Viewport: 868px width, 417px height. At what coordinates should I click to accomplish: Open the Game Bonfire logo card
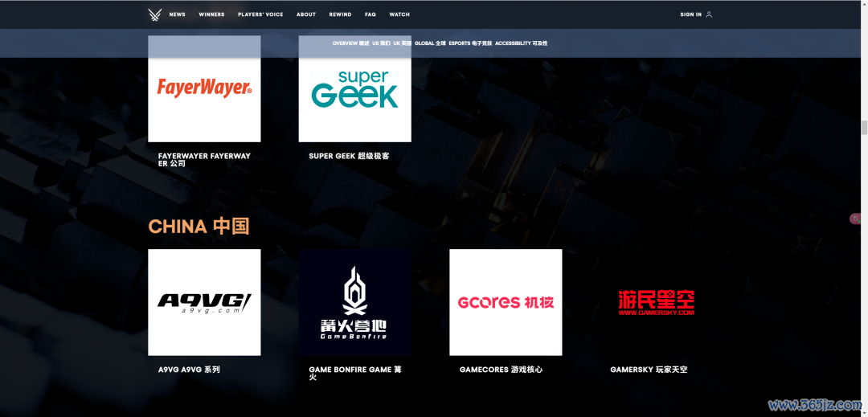355,302
